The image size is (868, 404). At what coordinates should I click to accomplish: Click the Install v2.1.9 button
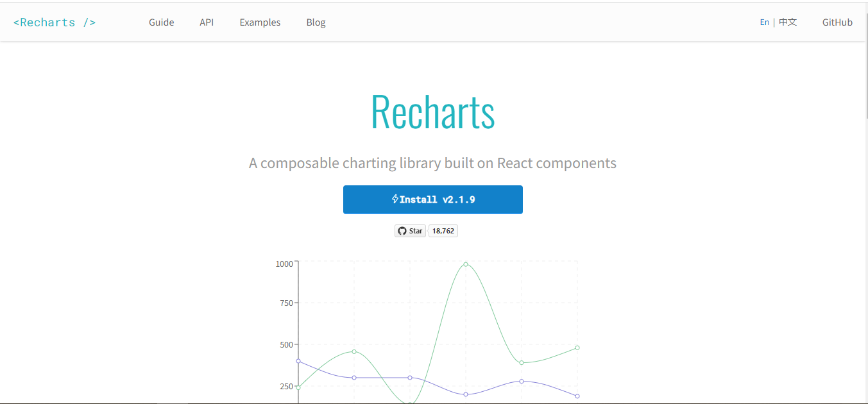(433, 199)
